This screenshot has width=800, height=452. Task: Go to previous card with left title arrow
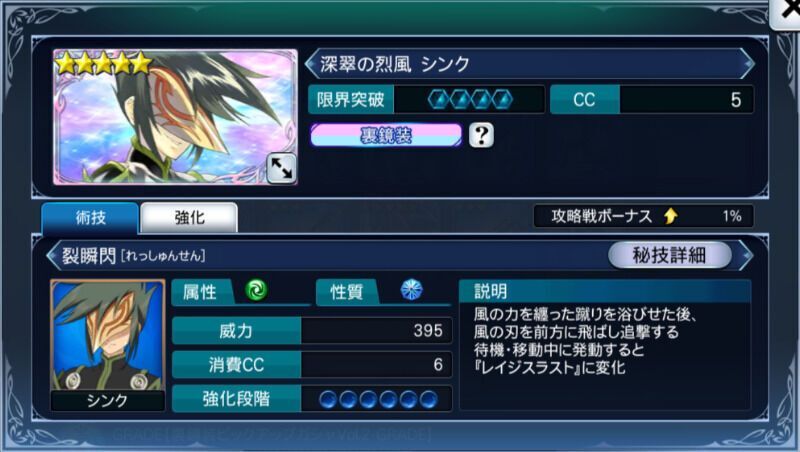coord(311,64)
